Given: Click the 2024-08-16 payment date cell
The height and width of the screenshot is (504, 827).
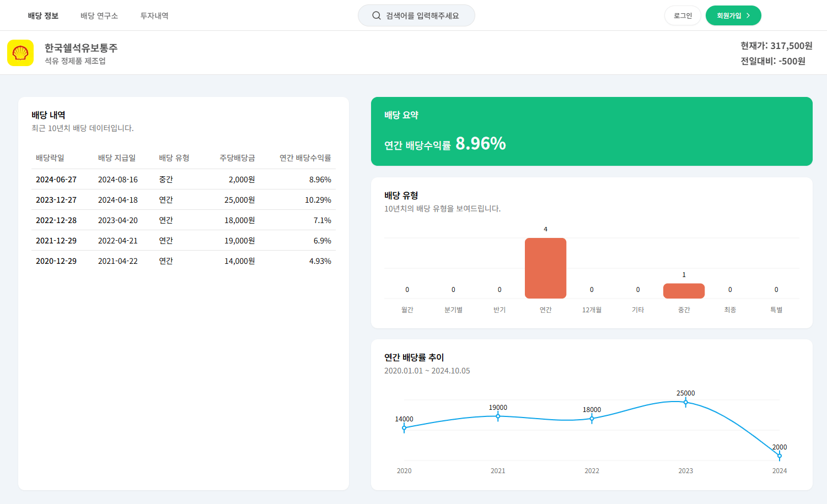Looking at the screenshot, I should [x=118, y=180].
